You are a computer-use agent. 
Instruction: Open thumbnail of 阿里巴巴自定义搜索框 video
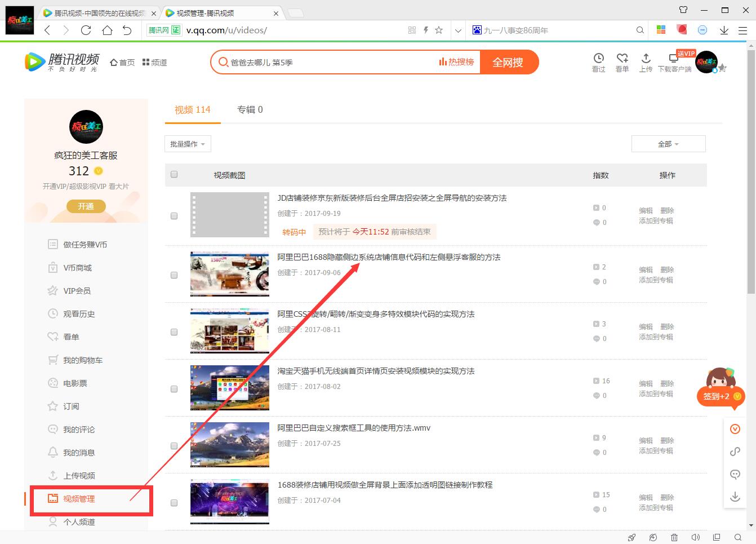[230, 444]
